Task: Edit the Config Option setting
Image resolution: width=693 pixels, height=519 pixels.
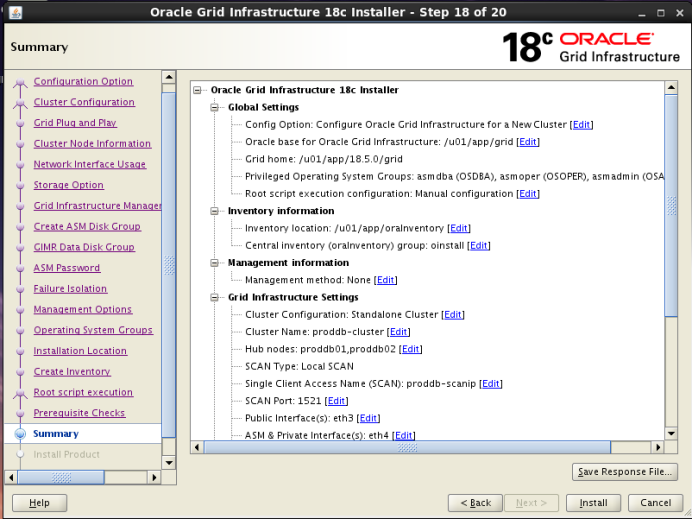Action: pos(581,125)
